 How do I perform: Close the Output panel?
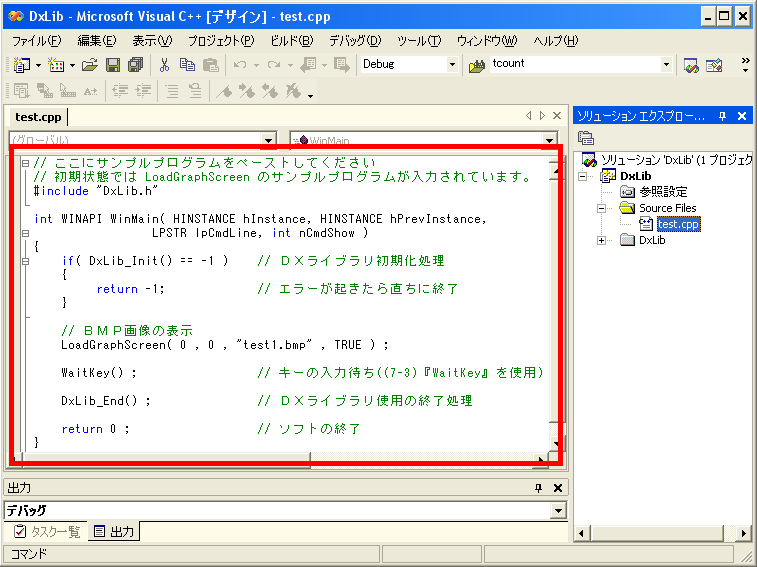pos(558,488)
